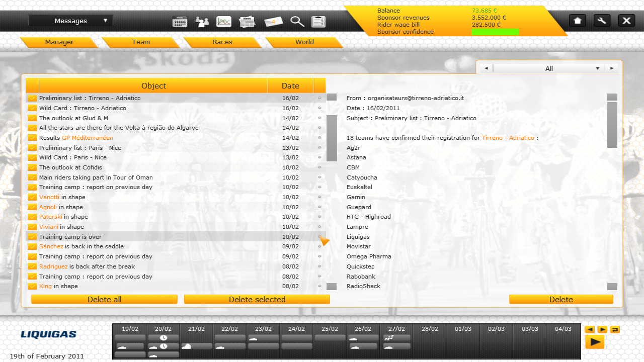Open the wrench options icon
The height and width of the screenshot is (362, 644).
pos(602,21)
